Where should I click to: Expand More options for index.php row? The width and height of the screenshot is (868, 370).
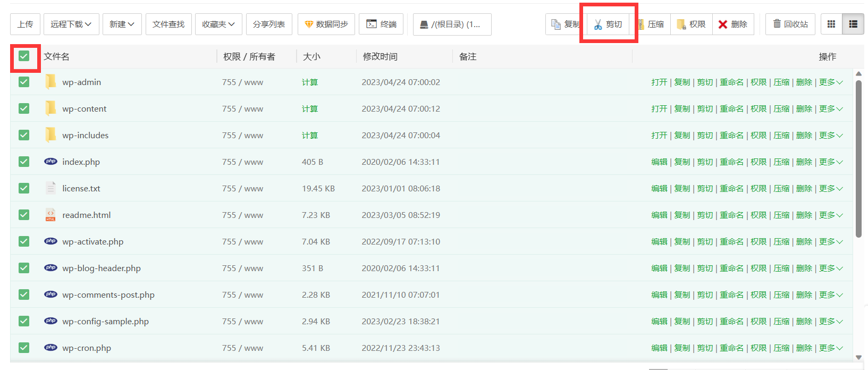click(830, 162)
